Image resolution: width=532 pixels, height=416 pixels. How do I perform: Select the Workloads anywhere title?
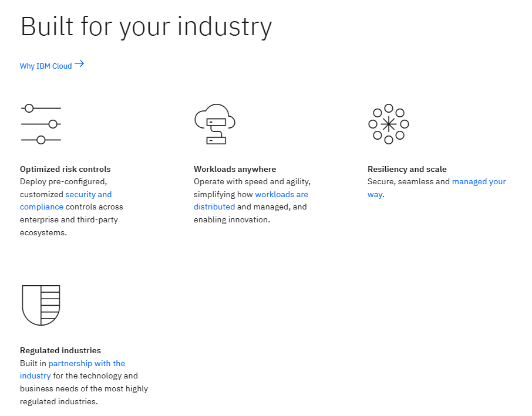click(235, 169)
